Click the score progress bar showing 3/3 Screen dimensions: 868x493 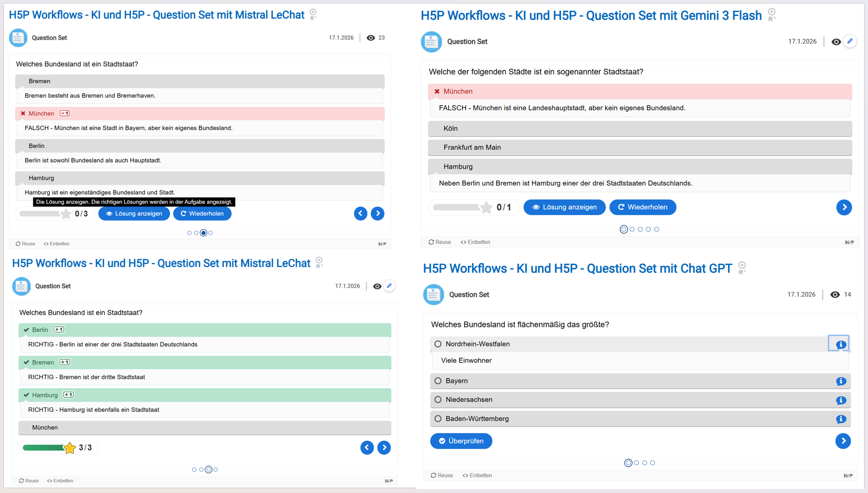pos(45,448)
